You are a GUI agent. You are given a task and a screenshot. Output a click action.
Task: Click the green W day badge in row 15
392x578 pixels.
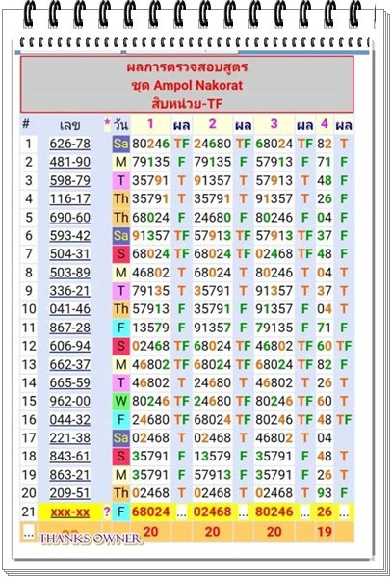click(120, 401)
